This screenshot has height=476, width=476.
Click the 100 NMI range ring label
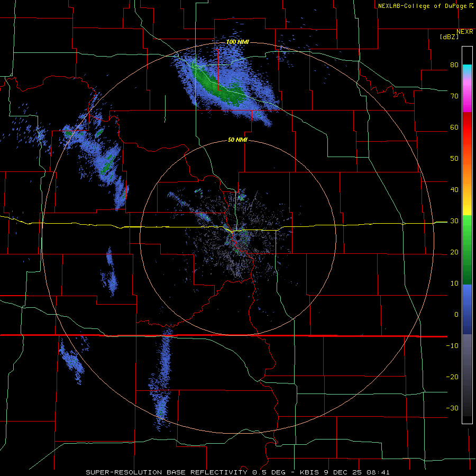tap(237, 42)
